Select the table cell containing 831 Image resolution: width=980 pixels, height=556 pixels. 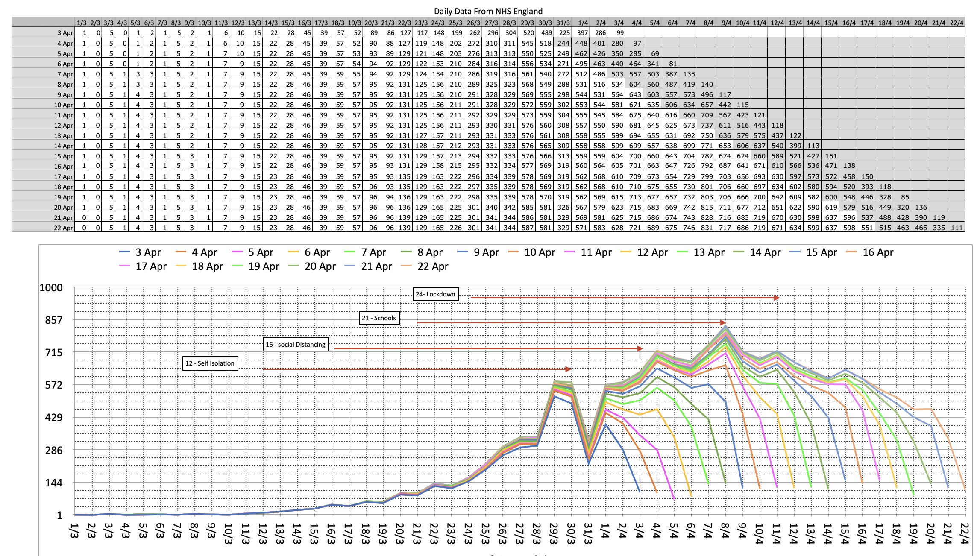707,228
